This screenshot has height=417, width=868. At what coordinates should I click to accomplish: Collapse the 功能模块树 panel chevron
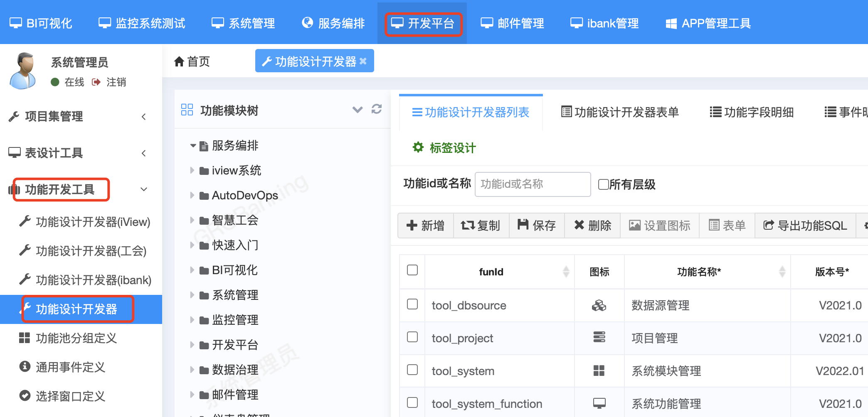358,110
